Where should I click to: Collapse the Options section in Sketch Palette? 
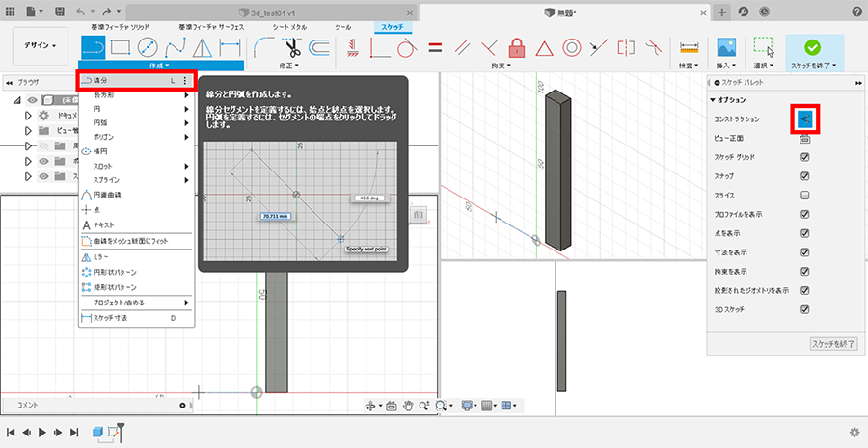(x=713, y=100)
